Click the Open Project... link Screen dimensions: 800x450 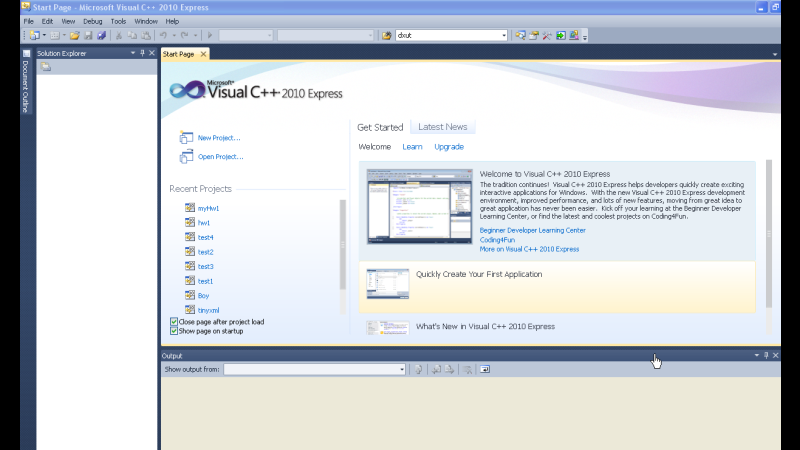pos(220,157)
